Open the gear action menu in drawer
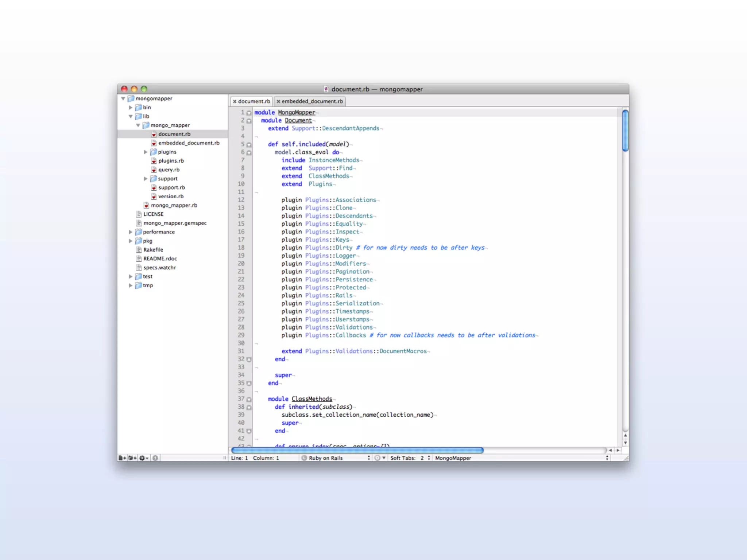Screen dimensions: 747x560 click(x=144, y=458)
